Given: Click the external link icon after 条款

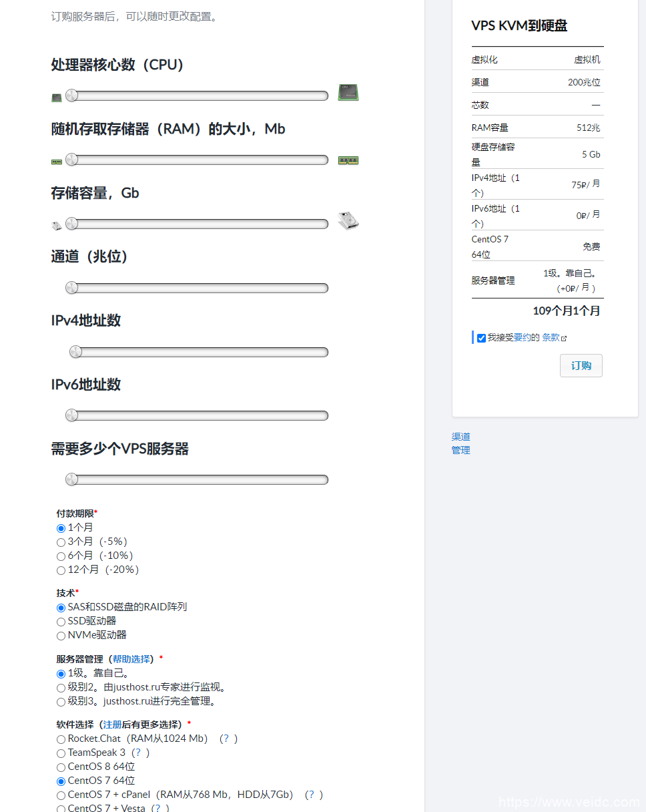Looking at the screenshot, I should [564, 339].
